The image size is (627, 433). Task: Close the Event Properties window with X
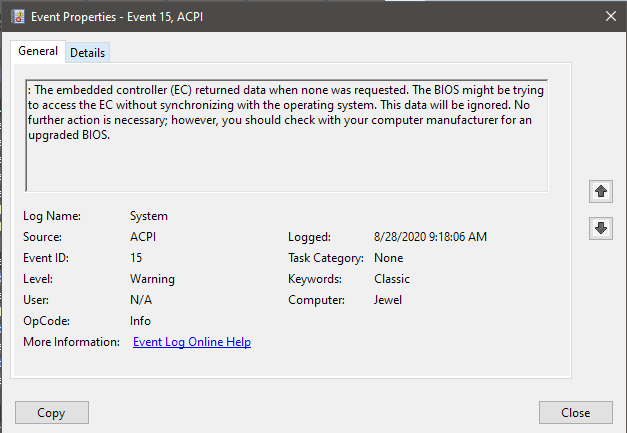pyautogui.click(x=610, y=15)
